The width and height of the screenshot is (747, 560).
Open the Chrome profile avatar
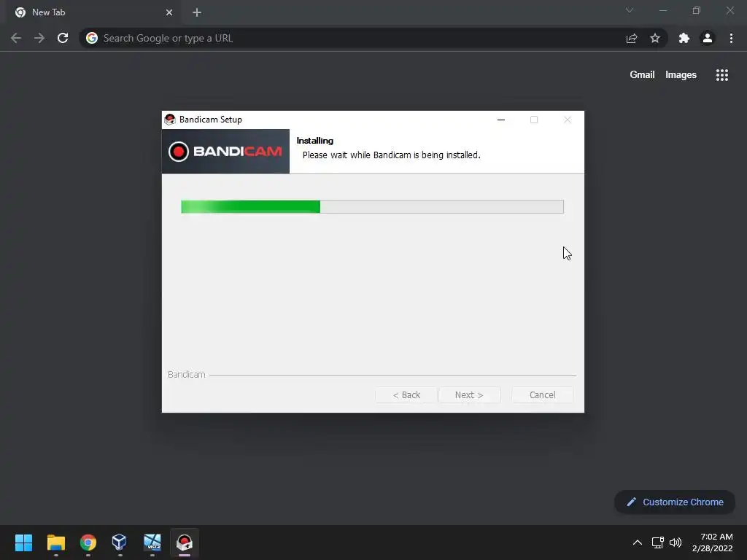pyautogui.click(x=708, y=38)
